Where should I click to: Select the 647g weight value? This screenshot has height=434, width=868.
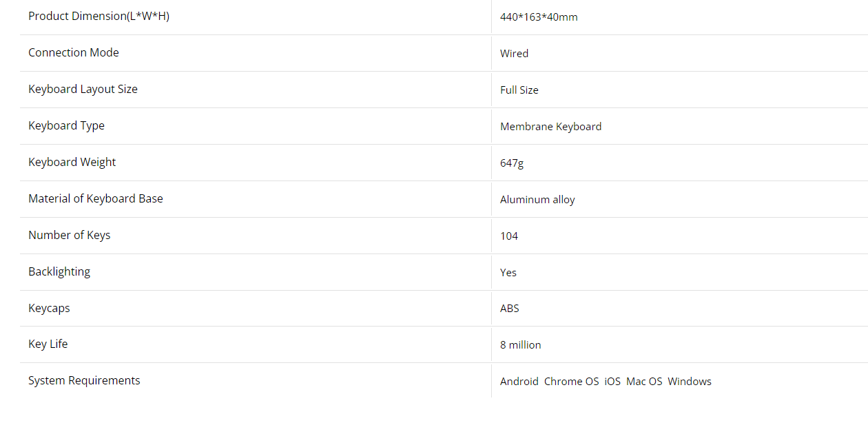point(512,163)
